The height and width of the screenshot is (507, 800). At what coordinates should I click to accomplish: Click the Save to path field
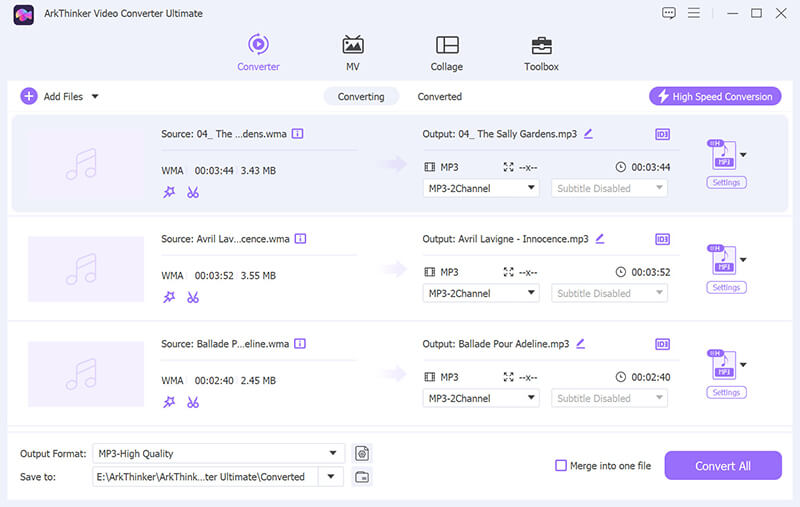pos(205,476)
